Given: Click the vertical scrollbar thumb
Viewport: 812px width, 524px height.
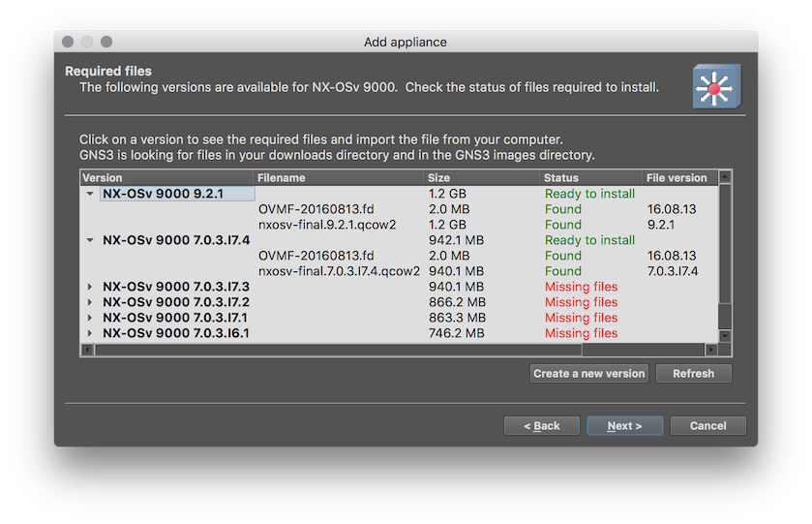Looking at the screenshot, I should [725, 244].
